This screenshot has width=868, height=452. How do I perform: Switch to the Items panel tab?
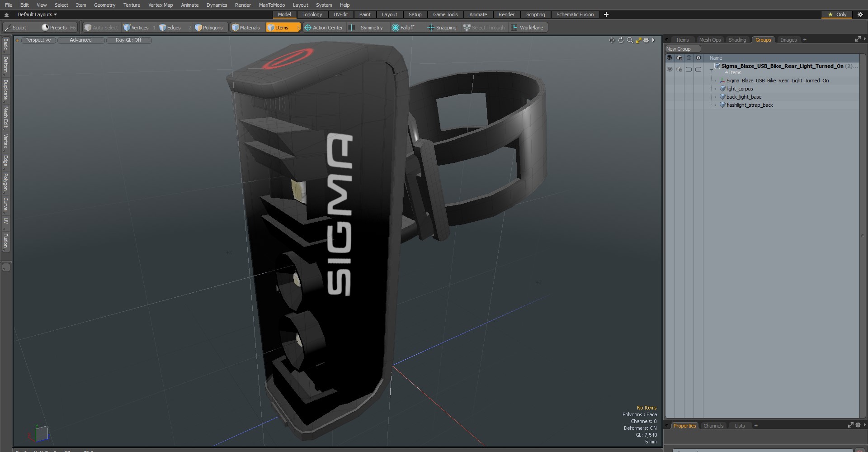[682, 40]
